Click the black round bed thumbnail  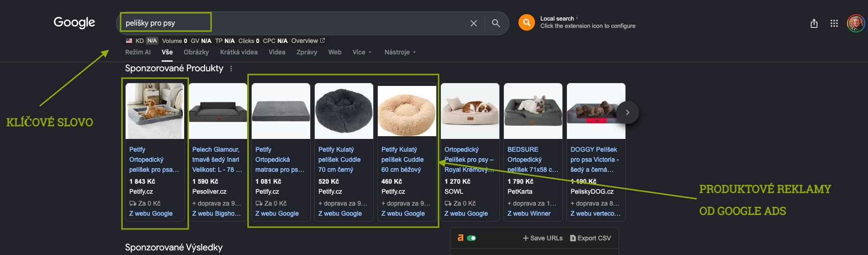(344, 111)
